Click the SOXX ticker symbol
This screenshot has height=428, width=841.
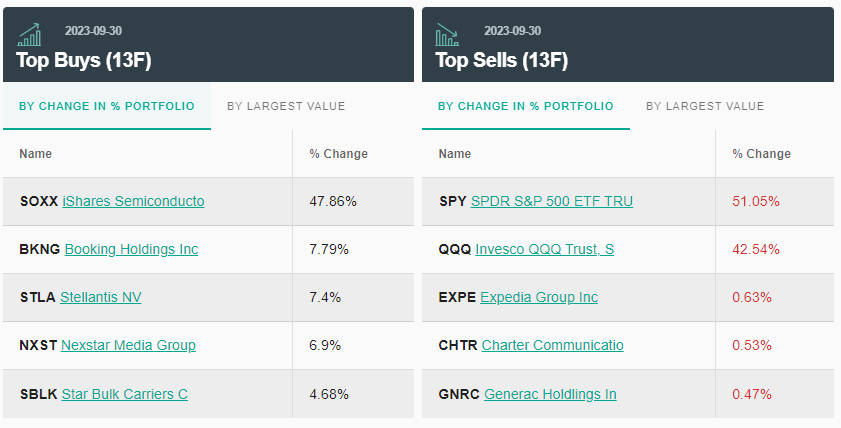(39, 201)
